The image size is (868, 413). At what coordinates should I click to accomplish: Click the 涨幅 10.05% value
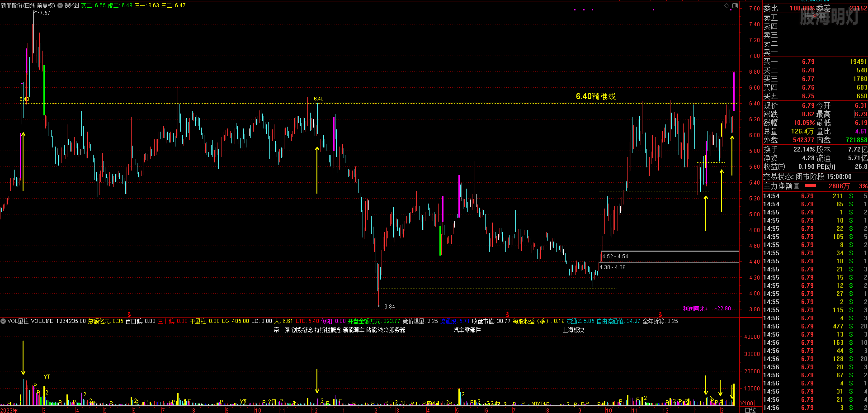pos(804,123)
